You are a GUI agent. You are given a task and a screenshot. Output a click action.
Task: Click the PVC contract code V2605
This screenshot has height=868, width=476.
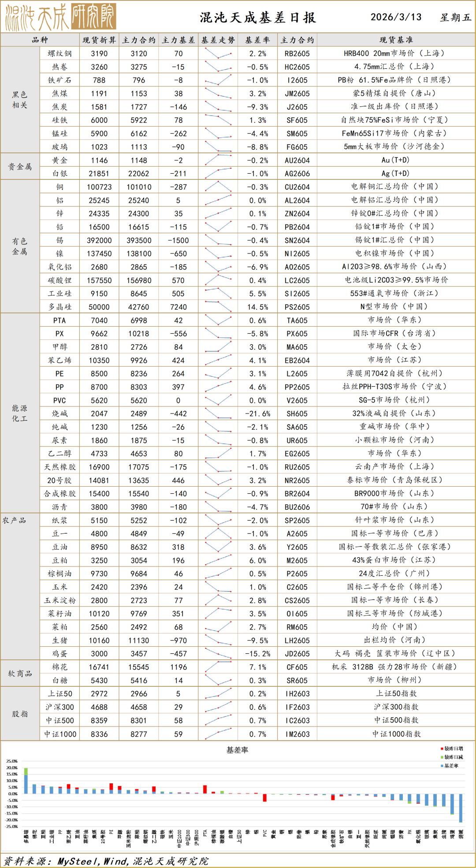297,400
